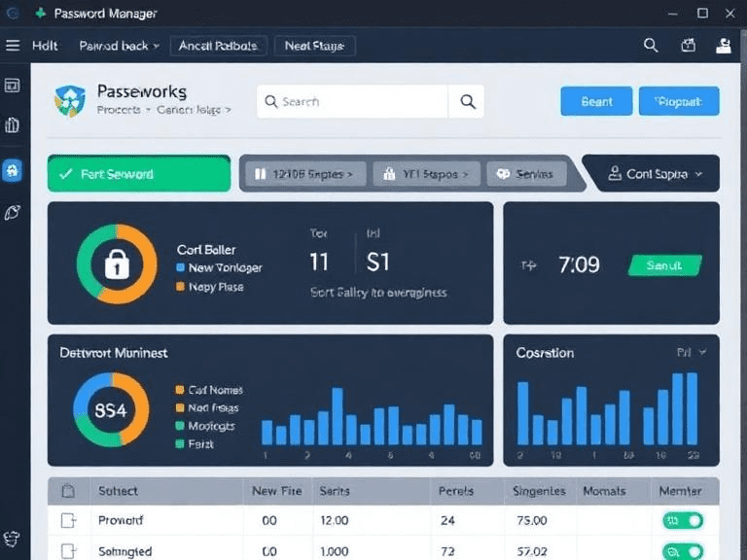Click the magnifier button beside search field
The width and height of the screenshot is (747, 560).
click(468, 101)
